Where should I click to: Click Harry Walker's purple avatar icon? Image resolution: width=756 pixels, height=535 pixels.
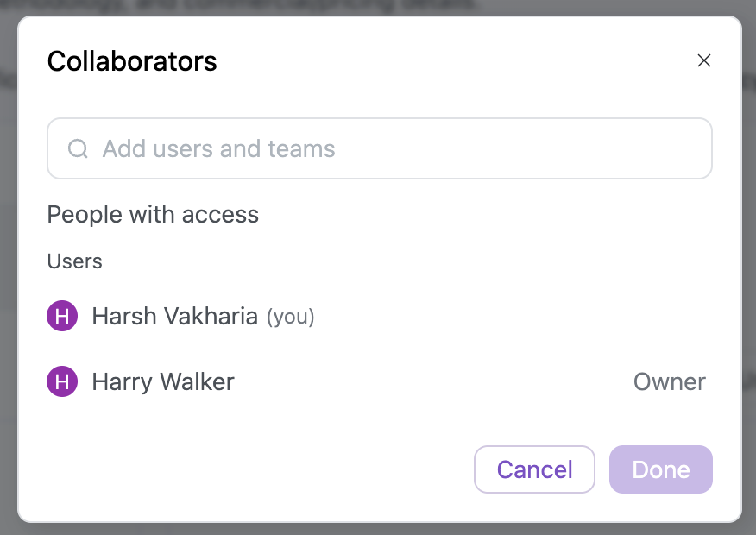pos(62,381)
